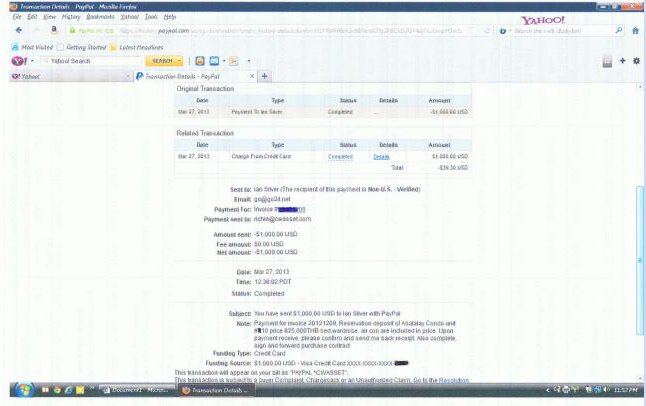This screenshot has width=646, height=406.
Task: Click Transaction Details Firefox taskbar button
Action: 217,390
